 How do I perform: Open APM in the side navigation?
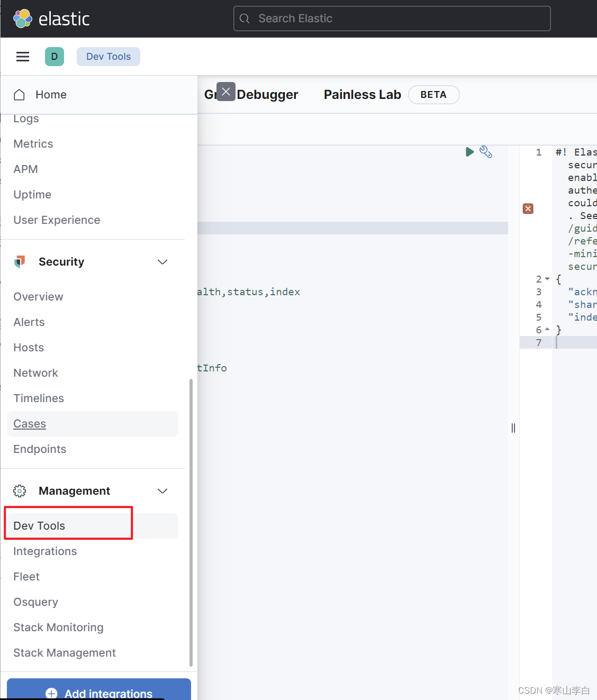pyautogui.click(x=25, y=169)
